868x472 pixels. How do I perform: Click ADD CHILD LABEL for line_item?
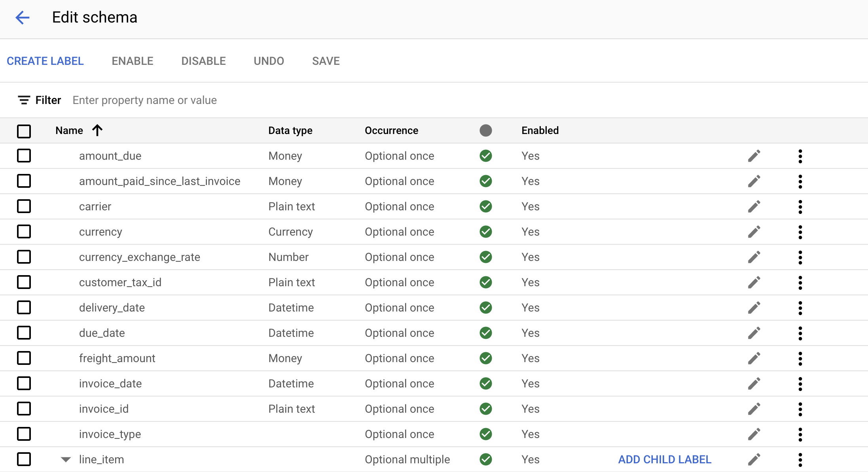665,459
